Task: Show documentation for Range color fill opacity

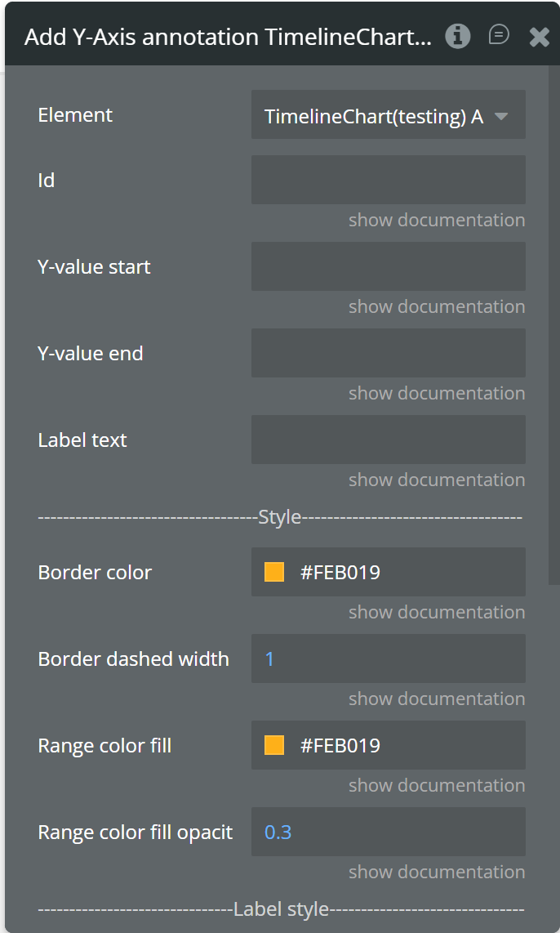Action: point(436,872)
